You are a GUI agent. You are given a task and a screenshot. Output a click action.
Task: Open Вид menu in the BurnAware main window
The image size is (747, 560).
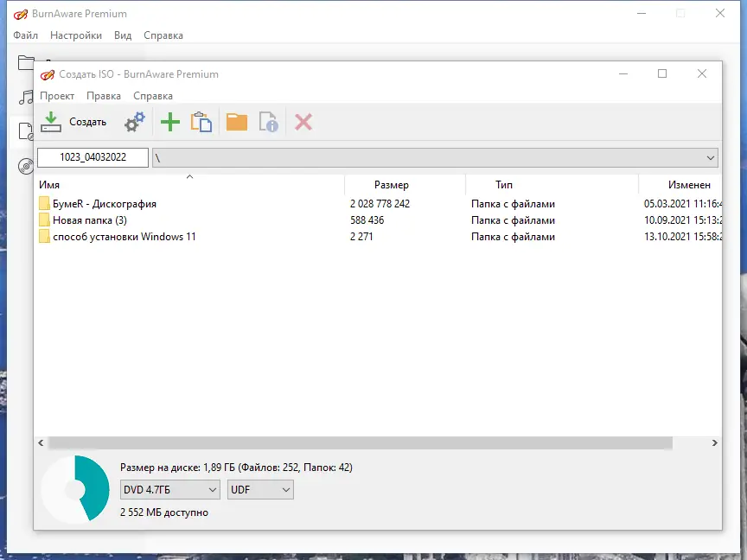tap(123, 35)
